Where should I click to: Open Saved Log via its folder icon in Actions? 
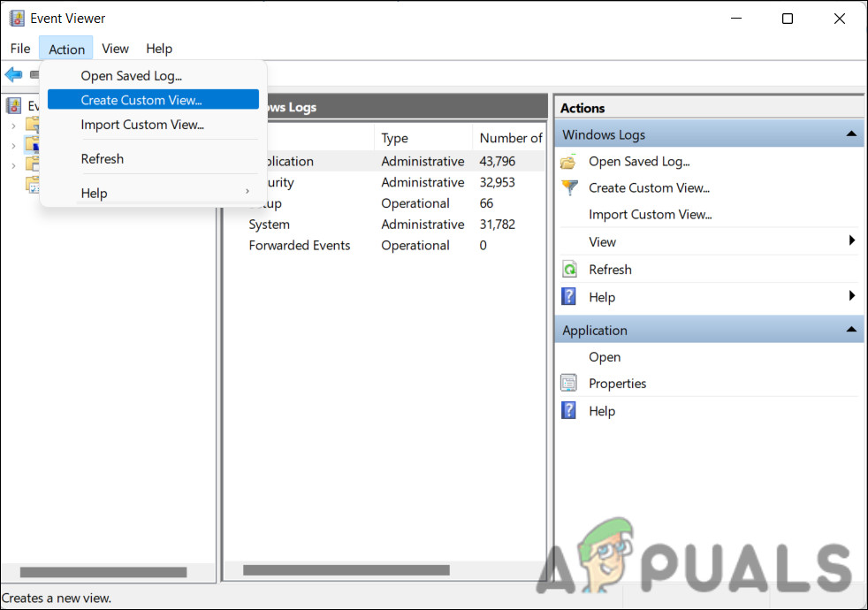569,161
